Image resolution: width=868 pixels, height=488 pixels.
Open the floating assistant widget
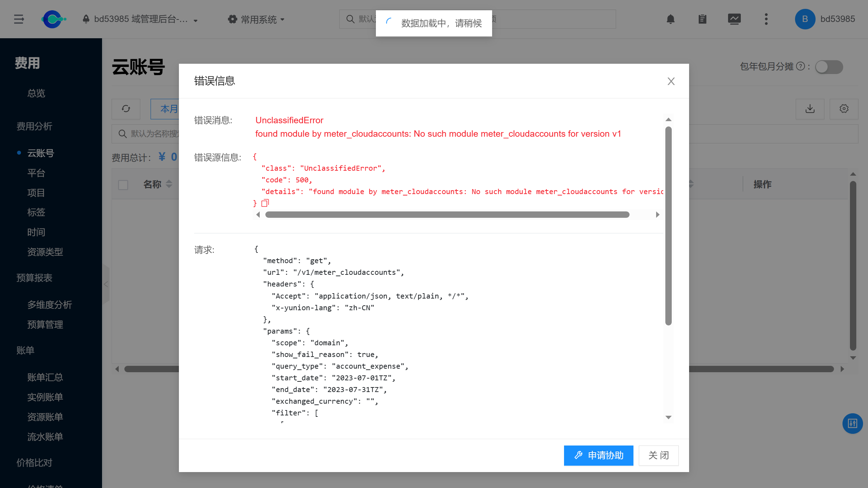pos(853,424)
